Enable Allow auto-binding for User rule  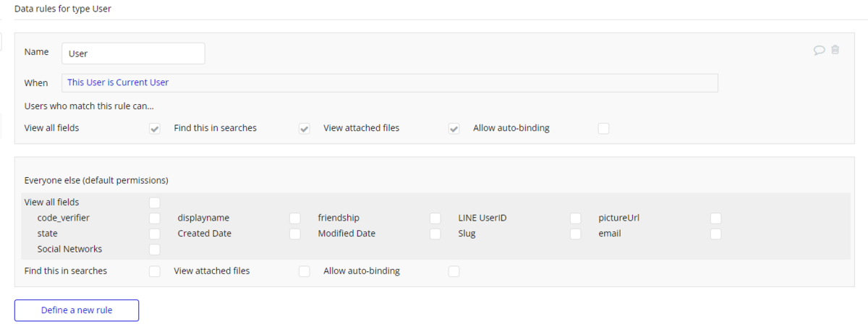click(x=603, y=129)
